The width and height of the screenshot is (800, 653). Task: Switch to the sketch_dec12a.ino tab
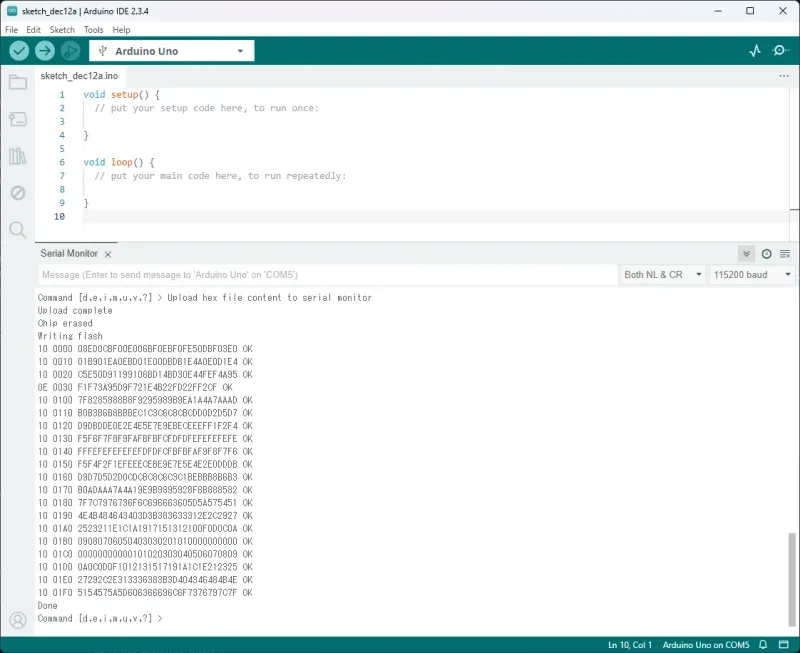tap(79, 75)
